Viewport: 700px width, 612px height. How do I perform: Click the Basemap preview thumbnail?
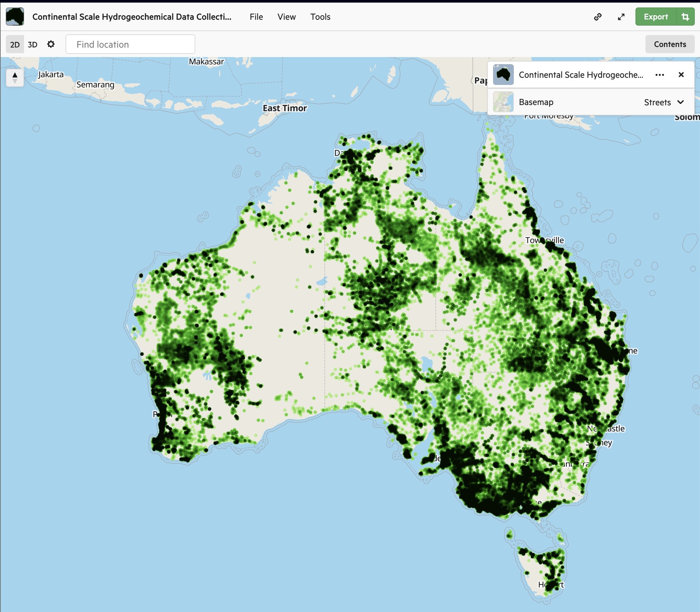click(503, 102)
